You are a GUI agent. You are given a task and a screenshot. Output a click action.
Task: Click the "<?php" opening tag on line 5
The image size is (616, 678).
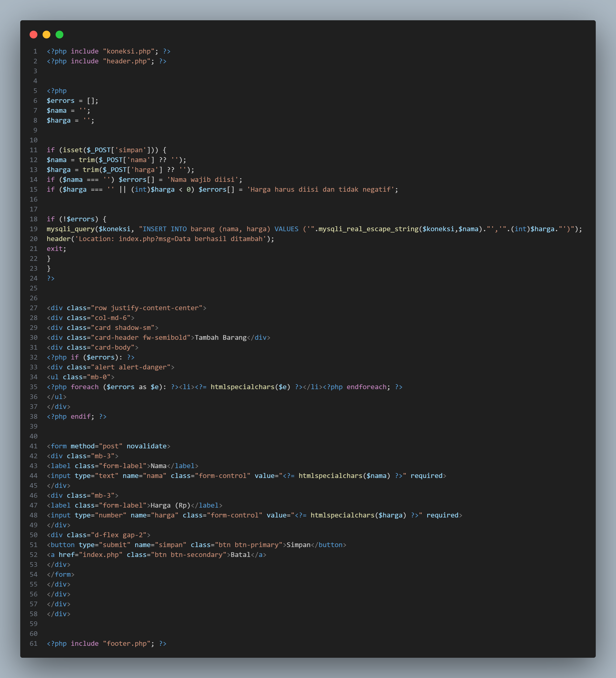coord(57,91)
